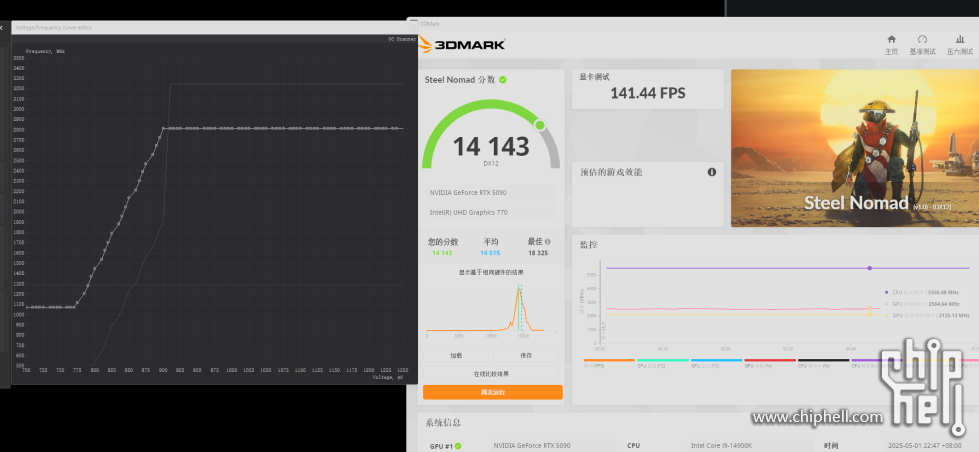Click NVIDIA GeForce RTX 5090 in 系统信息
979x452 pixels.
[x=531, y=446]
